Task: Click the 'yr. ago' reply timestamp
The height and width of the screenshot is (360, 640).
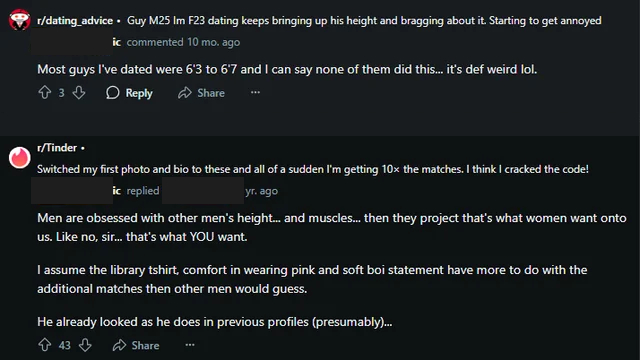Action: 262,191
